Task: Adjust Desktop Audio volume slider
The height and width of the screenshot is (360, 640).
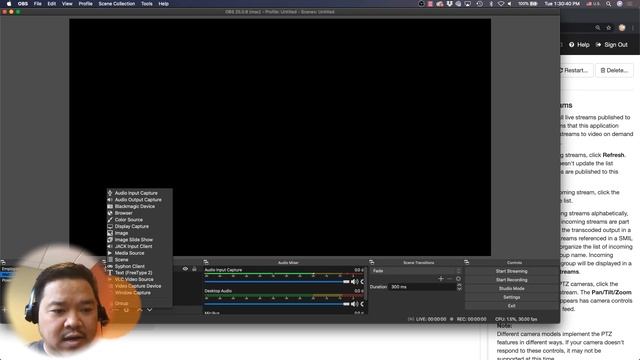Action: click(277, 304)
